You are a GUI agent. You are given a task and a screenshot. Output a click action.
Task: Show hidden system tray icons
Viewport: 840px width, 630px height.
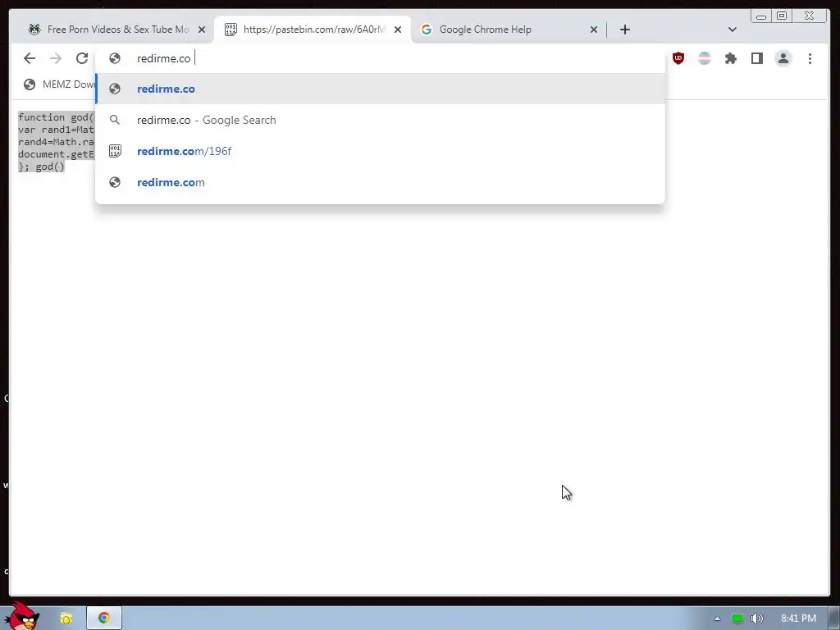pos(717,619)
